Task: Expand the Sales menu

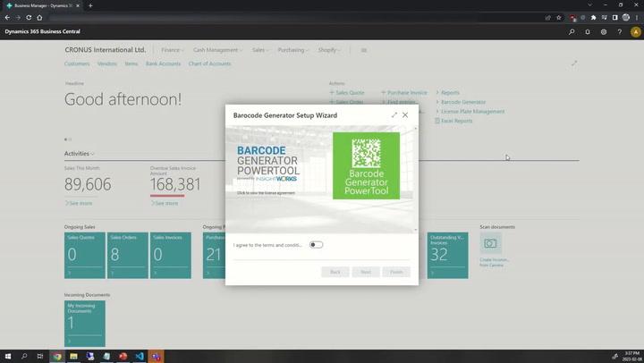Action: (260, 50)
